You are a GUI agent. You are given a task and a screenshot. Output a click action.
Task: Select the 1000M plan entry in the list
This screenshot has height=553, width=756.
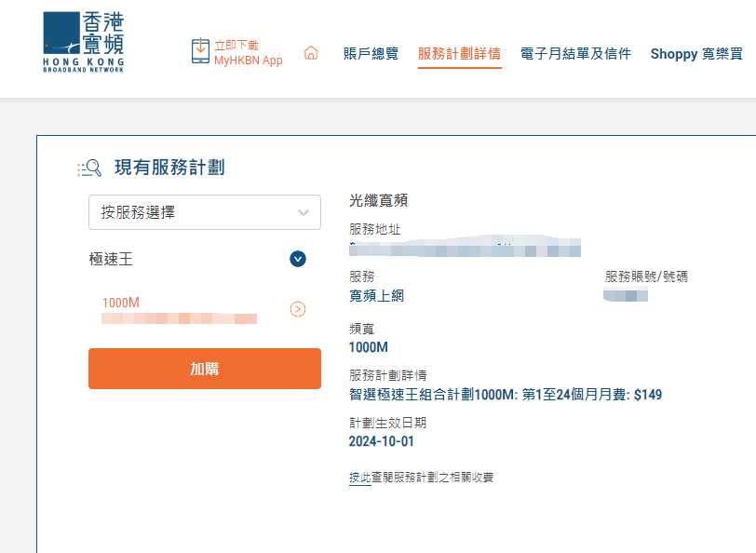pyautogui.click(x=179, y=309)
